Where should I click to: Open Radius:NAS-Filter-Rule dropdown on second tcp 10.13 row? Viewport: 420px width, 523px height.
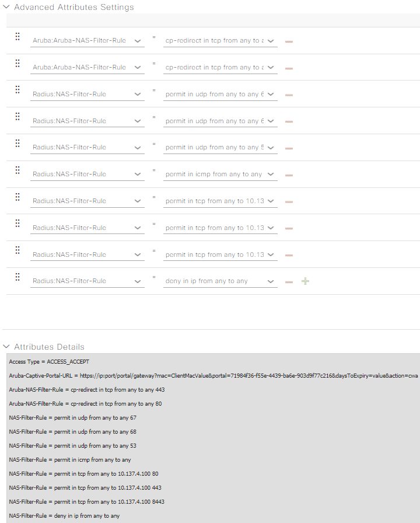(87, 228)
